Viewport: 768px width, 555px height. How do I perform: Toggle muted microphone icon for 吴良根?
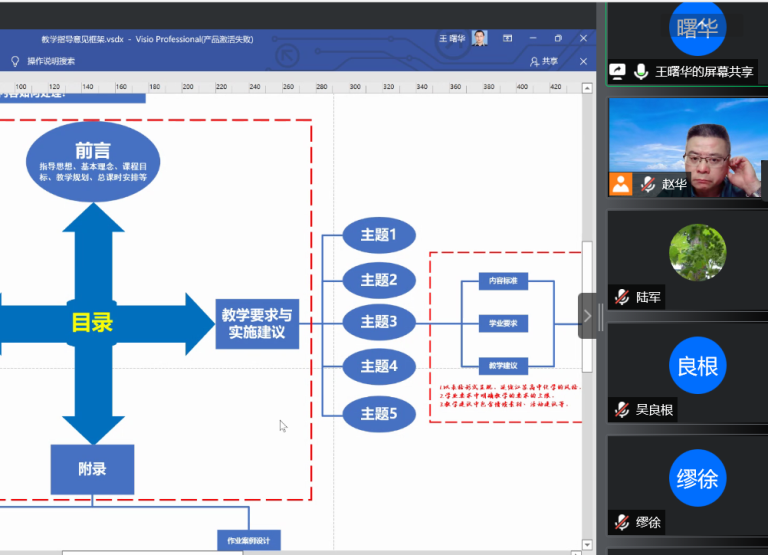click(622, 409)
